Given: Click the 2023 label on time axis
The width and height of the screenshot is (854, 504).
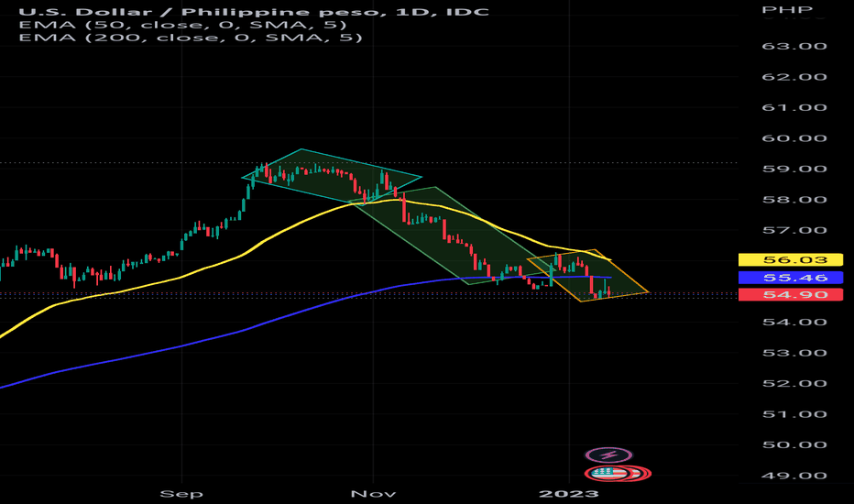Looking at the screenshot, I should [569, 494].
